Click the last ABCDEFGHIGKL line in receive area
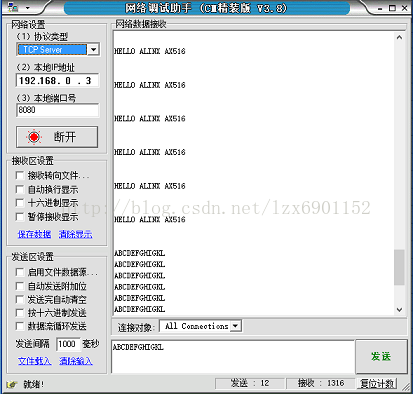Screen dimensions: 413x394 [140, 309]
